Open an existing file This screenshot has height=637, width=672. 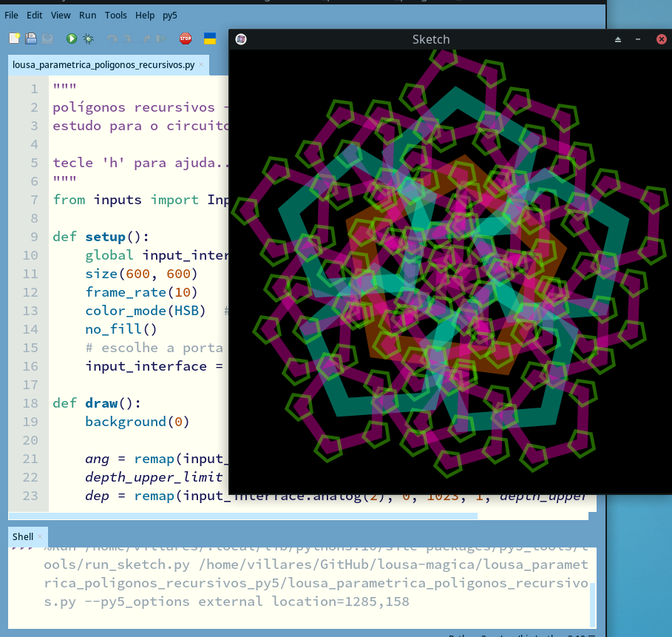(x=30, y=38)
